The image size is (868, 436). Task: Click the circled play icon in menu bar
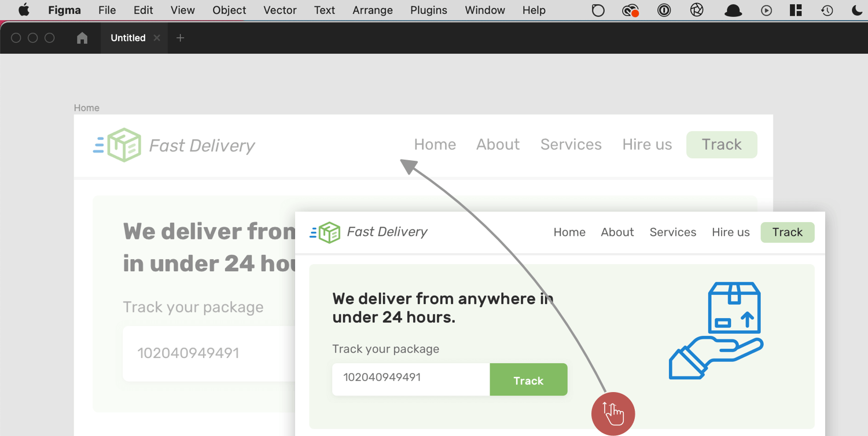coord(766,10)
